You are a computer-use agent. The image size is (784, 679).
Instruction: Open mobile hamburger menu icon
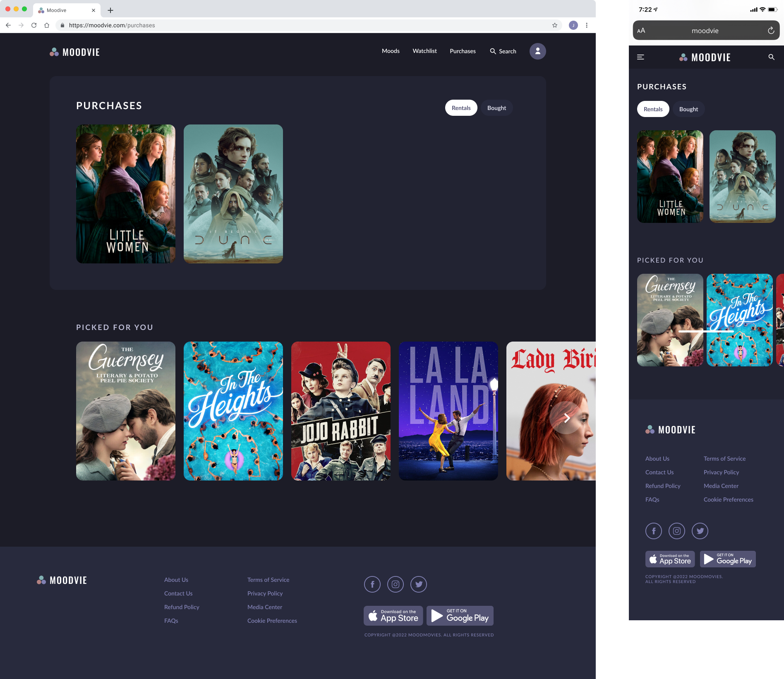641,57
